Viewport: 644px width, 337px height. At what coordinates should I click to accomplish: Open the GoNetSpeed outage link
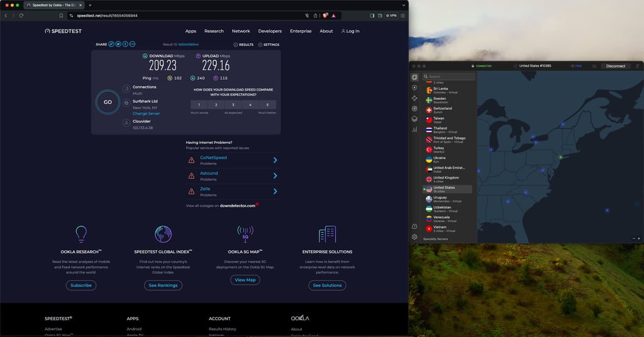tap(213, 158)
